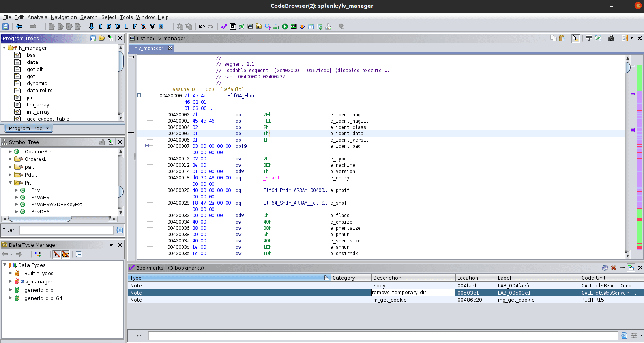This screenshot has width=644, height=343.
Task: Take a snapshot with the camera icon
Action: [x=611, y=38]
